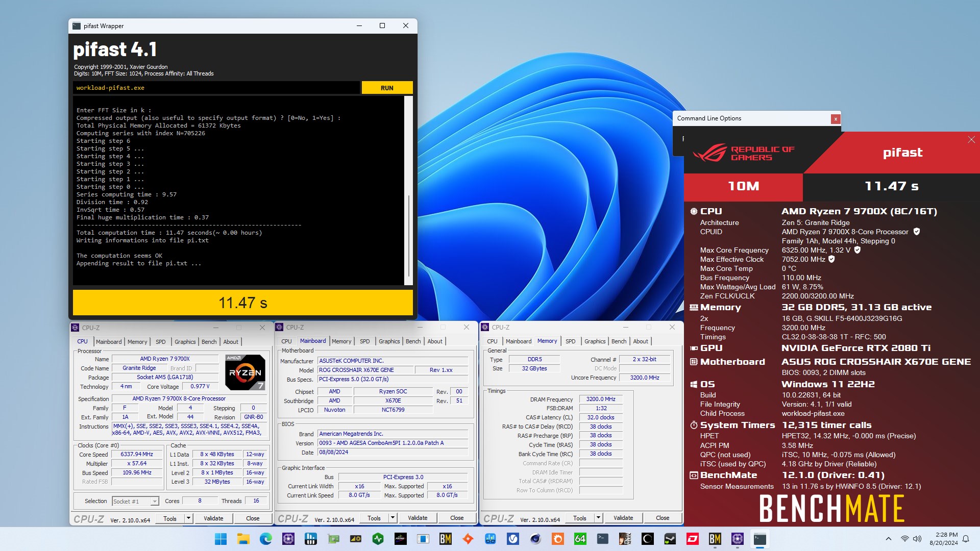The height and width of the screenshot is (551, 980).
Task: Select the Core Voltage value 0.977 V
Action: pyautogui.click(x=200, y=387)
